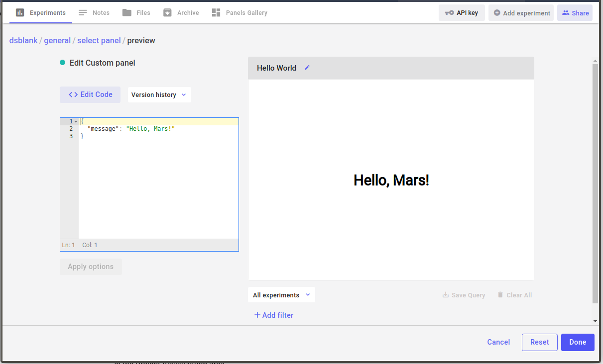
Task: Click Save Query
Action: pos(464,295)
